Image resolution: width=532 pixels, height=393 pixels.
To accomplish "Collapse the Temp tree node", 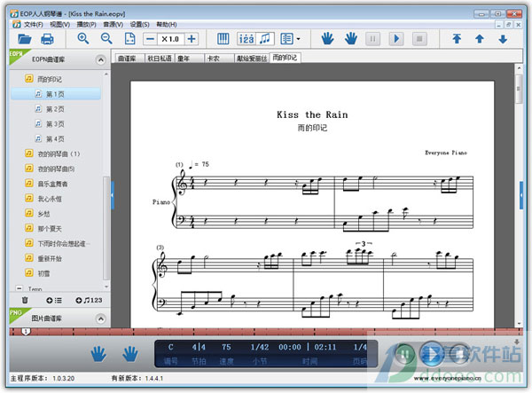I will coord(20,288).
